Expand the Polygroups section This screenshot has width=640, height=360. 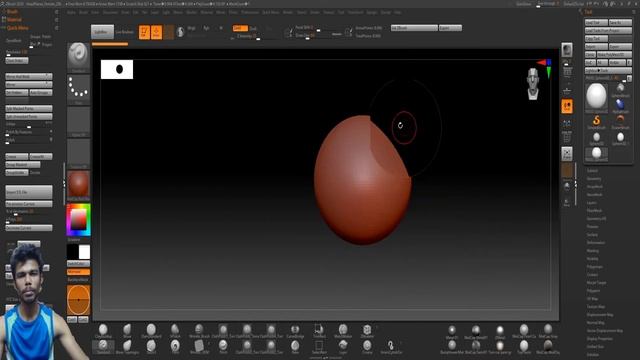coord(594,267)
